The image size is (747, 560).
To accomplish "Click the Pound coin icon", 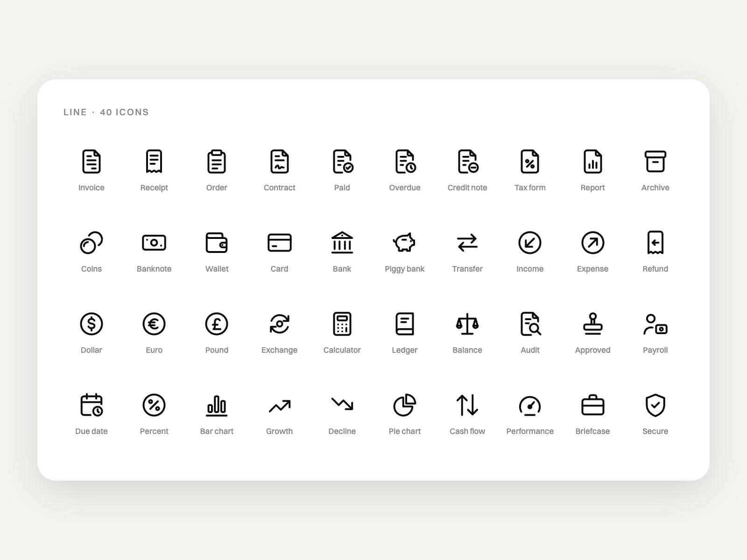I will click(x=217, y=324).
